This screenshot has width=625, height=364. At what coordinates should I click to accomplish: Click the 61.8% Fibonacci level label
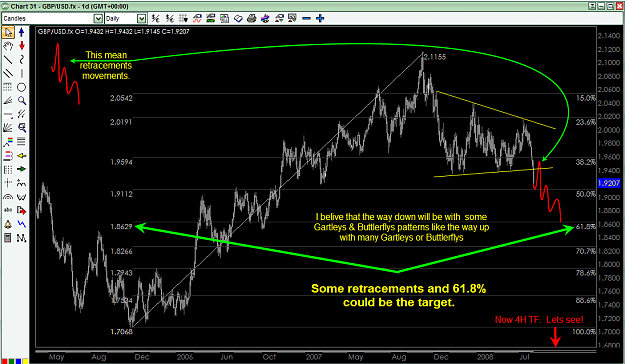point(586,226)
